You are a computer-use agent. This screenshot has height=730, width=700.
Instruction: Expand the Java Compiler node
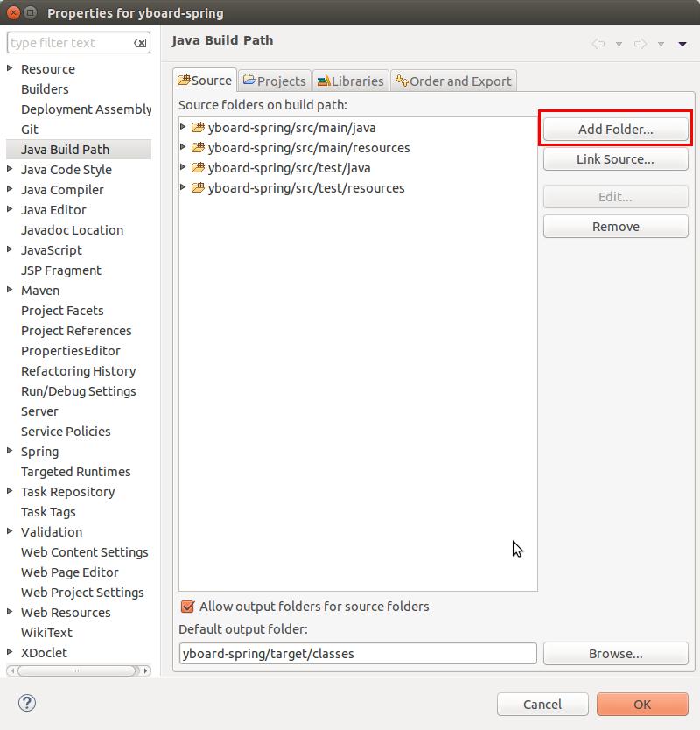point(10,188)
